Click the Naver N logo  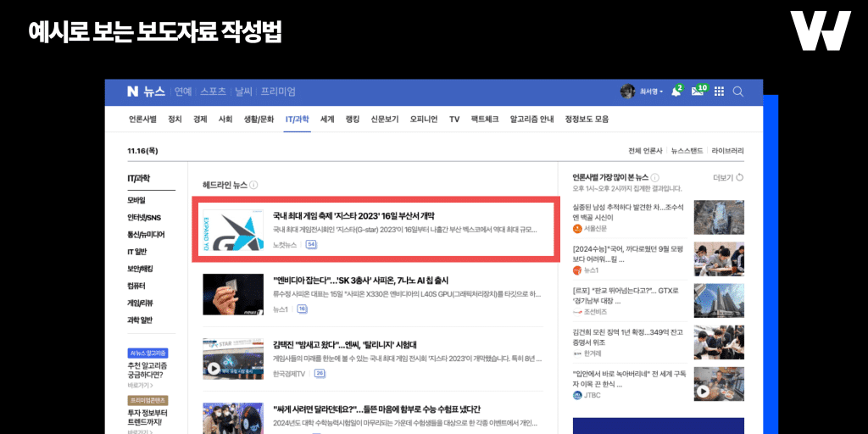(x=132, y=92)
